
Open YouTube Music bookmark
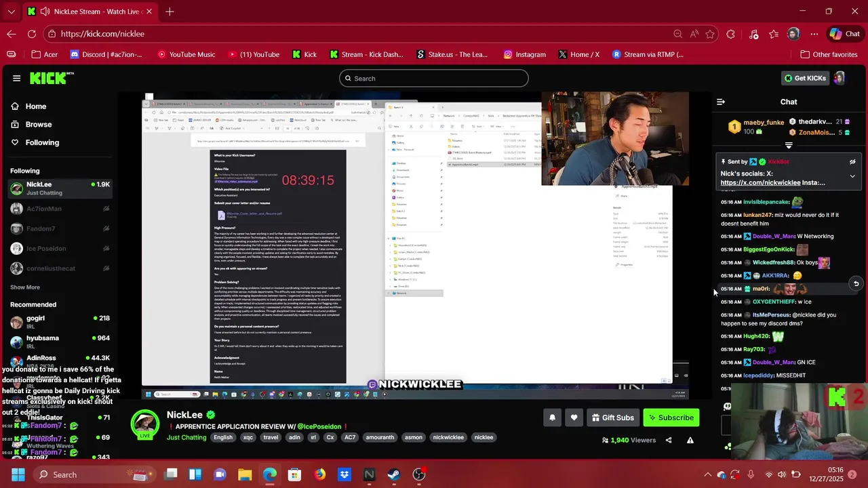point(186,54)
